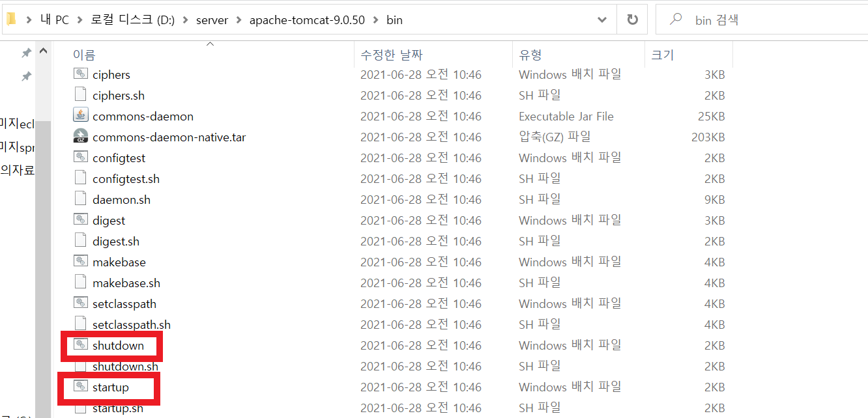This screenshot has height=418, width=868.
Task: Navigate to 로컬 디스크 (D:) breadcrumb
Action: pyautogui.click(x=132, y=20)
